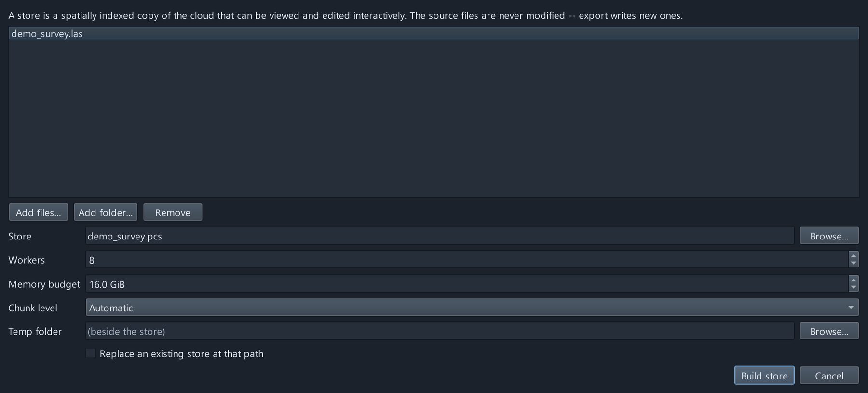The image size is (868, 393).
Task: Click Memory budget decrement arrow
Action: pos(854,288)
